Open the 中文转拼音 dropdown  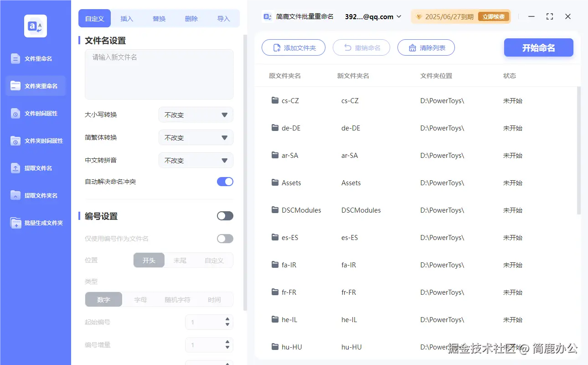coord(196,160)
